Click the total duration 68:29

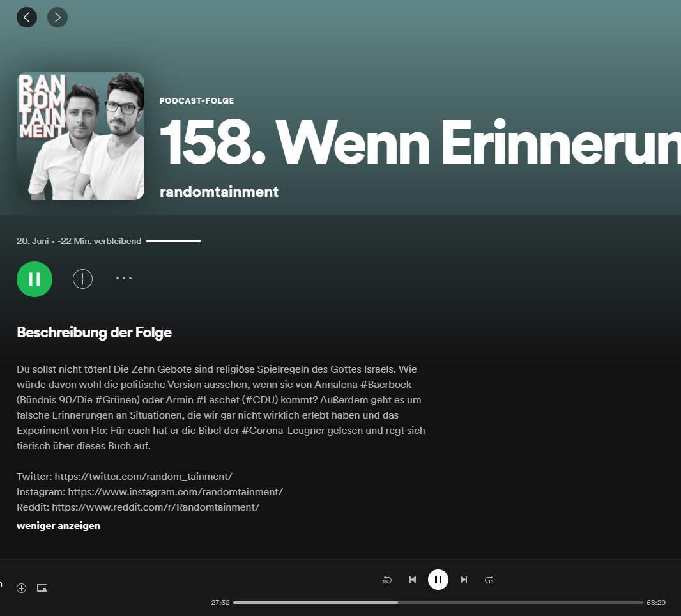click(x=656, y=603)
